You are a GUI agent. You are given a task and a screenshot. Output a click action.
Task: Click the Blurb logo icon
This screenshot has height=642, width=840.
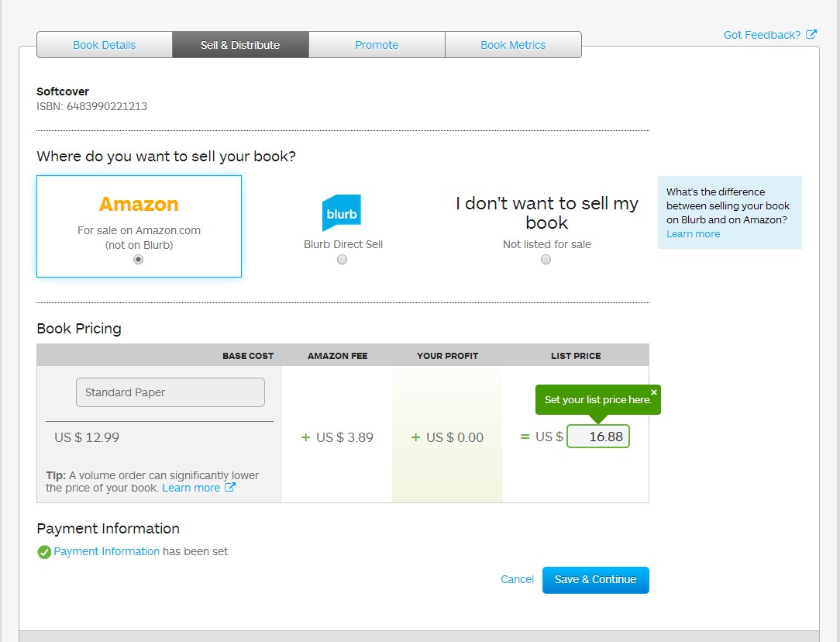point(342,212)
